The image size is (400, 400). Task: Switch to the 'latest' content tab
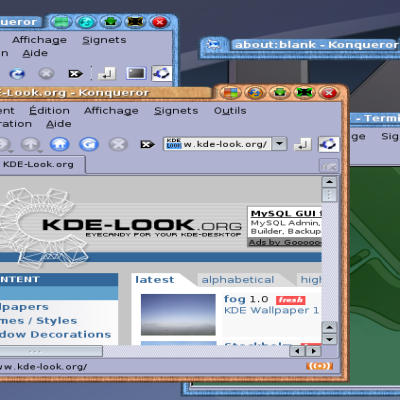[155, 280]
